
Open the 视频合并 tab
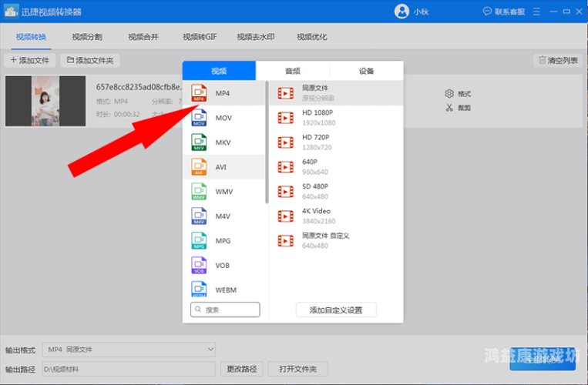click(x=143, y=37)
